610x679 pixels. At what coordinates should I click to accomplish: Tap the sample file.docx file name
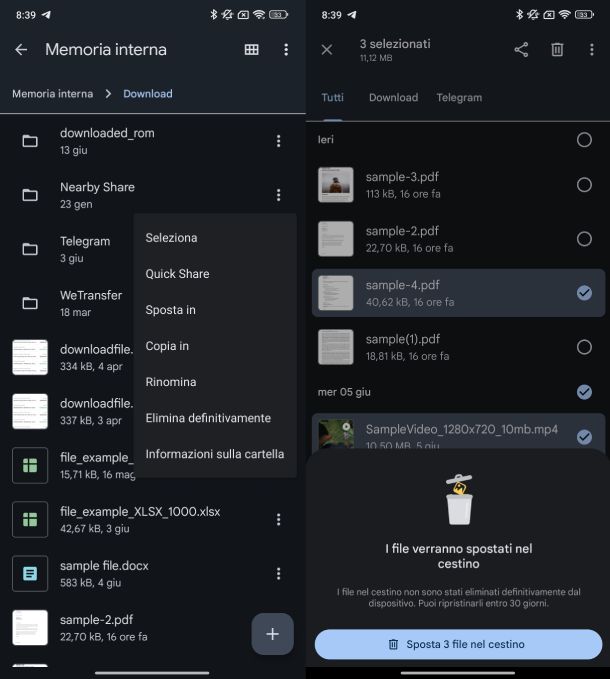(104, 566)
